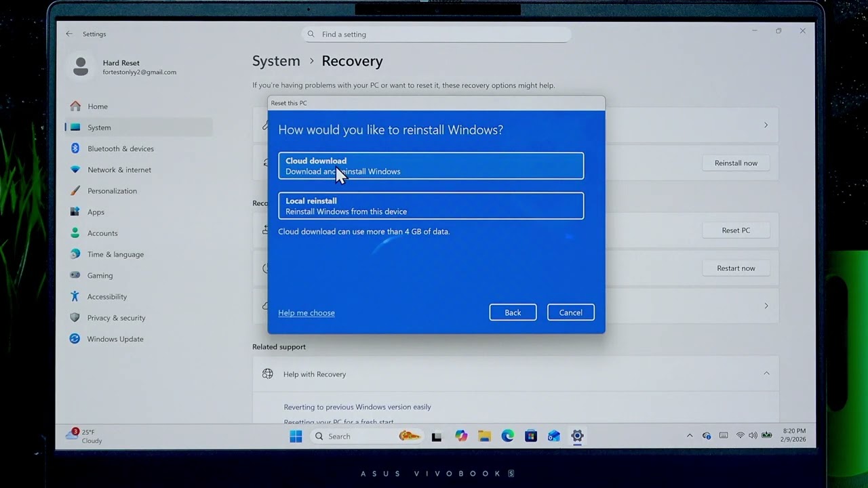Open Accessibility settings
Screen dimensions: 868x488
[x=139, y=296]
